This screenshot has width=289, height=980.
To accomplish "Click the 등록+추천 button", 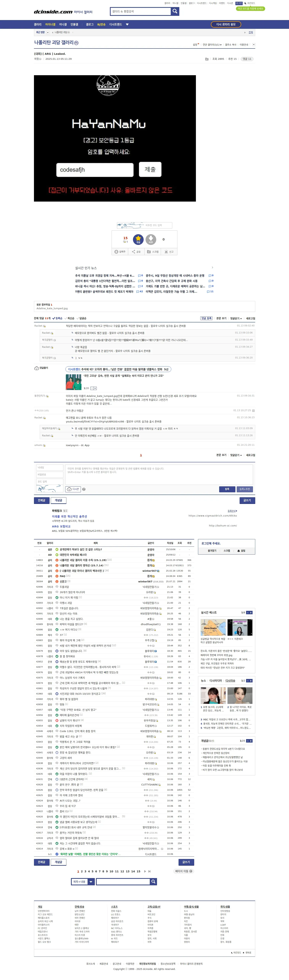I will 245,489.
